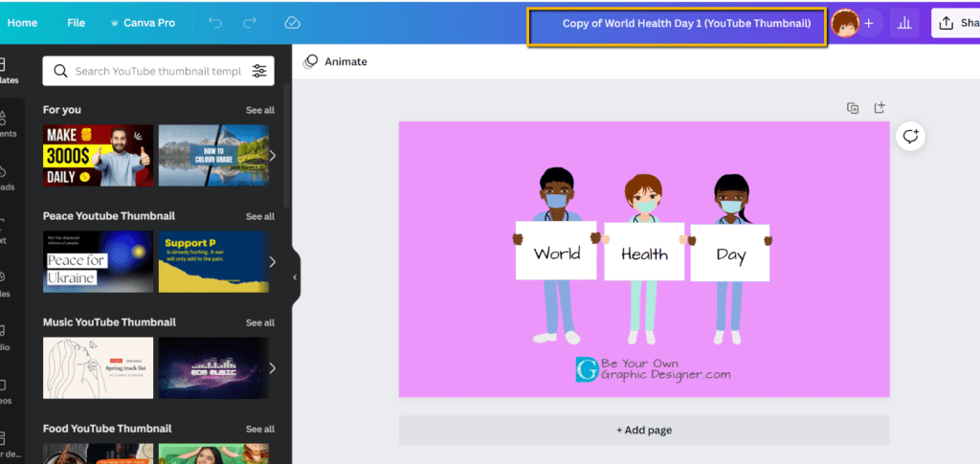Select the Spring track list template

(99, 367)
